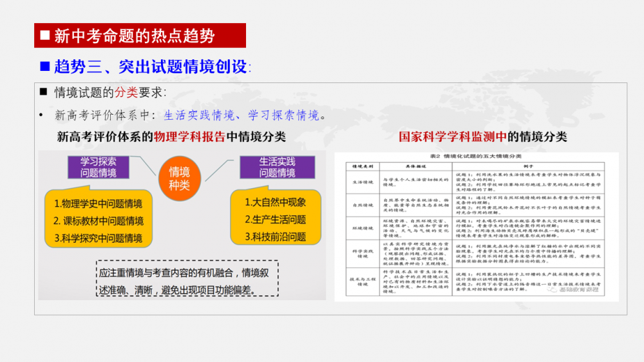This screenshot has width=644, height=362.
Task: Click the blue heading 趋势三、突出试题情境创设
Action: pos(153,66)
